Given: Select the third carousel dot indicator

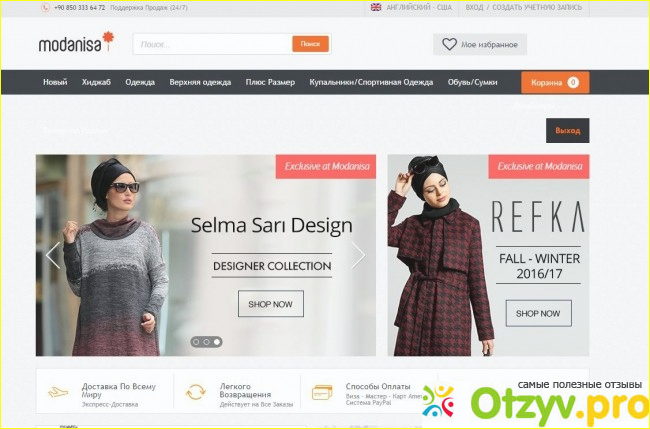Looking at the screenshot, I should tap(217, 342).
